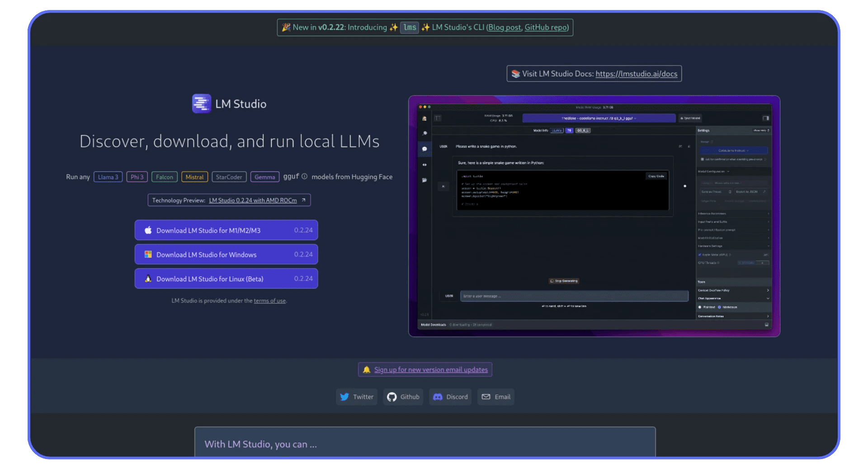
Task: Open Search icon in app sidebar
Action: 425,133
